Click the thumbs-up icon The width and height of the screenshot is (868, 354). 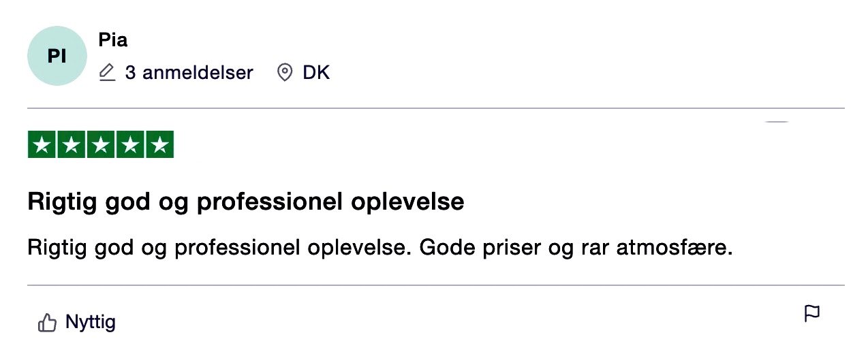coord(47,323)
